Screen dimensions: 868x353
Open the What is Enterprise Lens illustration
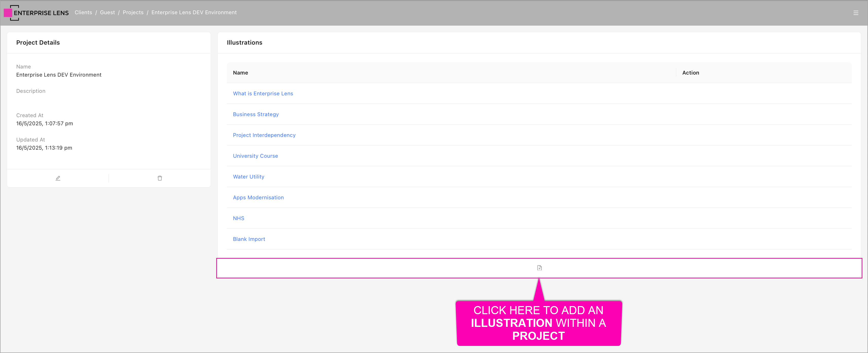pyautogui.click(x=263, y=93)
